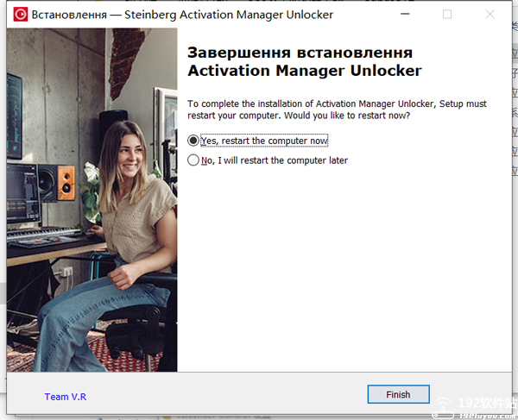This screenshot has height=420, width=518.
Task: Click the studio photo banner image
Action: point(92,200)
